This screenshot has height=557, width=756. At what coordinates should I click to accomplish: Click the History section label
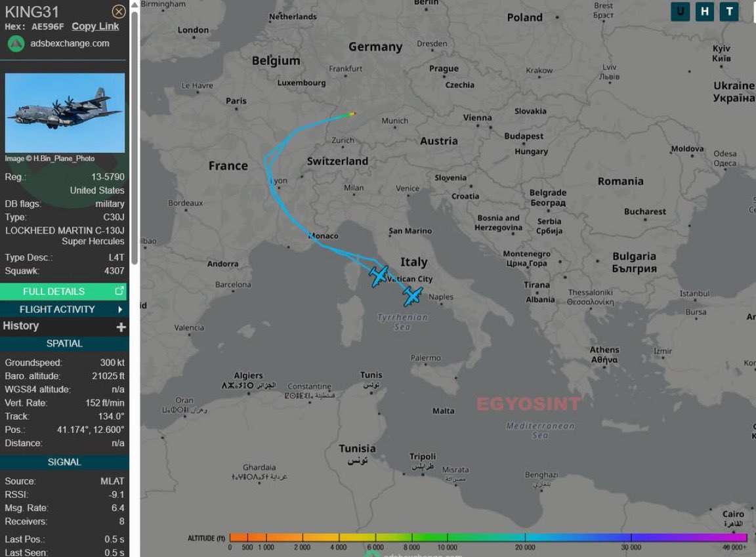point(21,325)
